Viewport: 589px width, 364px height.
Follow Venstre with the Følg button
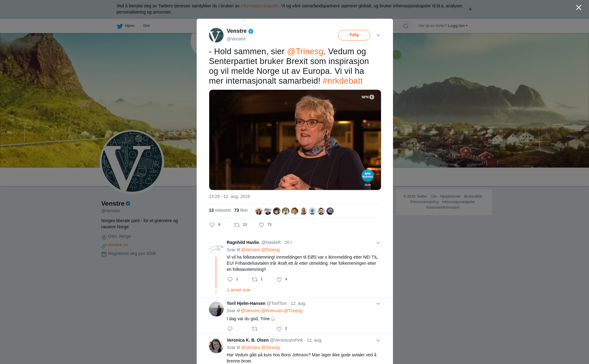click(354, 35)
